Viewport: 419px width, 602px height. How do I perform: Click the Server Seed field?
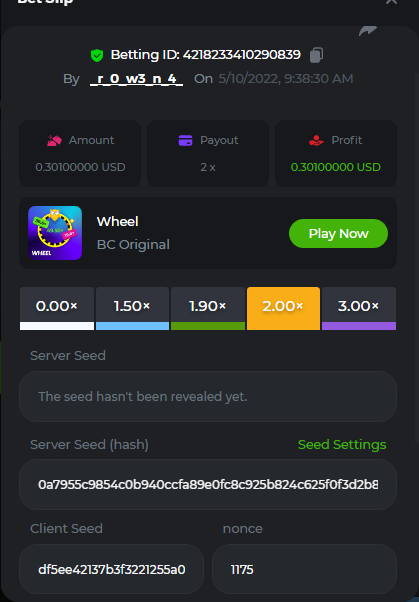(x=208, y=397)
